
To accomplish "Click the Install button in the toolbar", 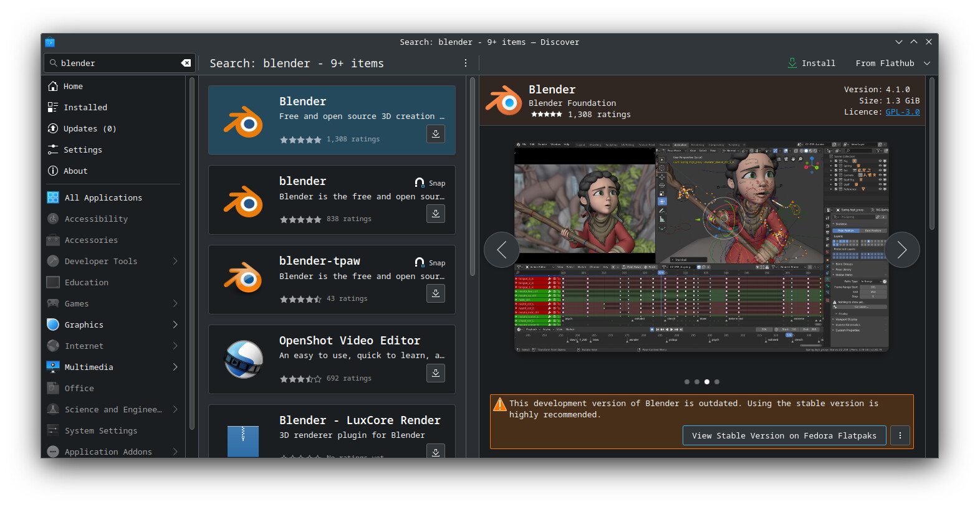I will 811,64.
